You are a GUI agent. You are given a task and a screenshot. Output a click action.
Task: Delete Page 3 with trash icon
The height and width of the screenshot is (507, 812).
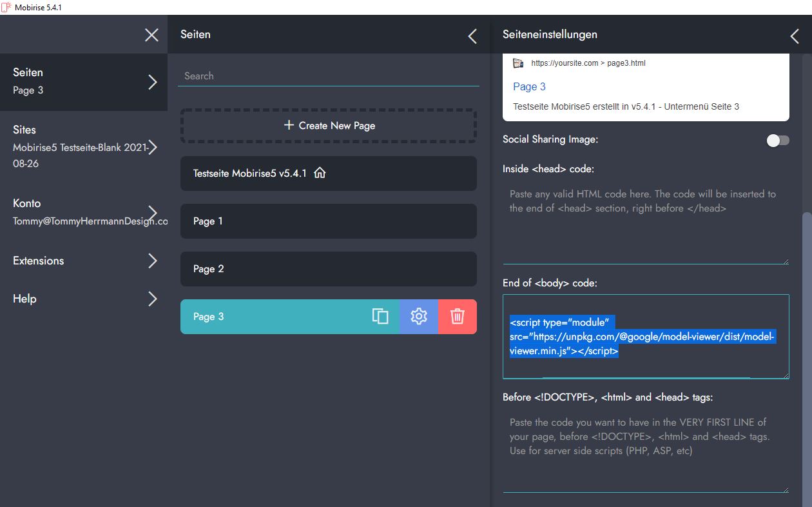click(458, 316)
